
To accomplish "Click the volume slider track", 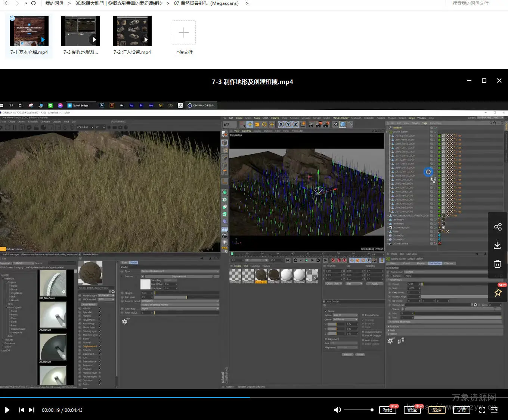I will 357,410.
